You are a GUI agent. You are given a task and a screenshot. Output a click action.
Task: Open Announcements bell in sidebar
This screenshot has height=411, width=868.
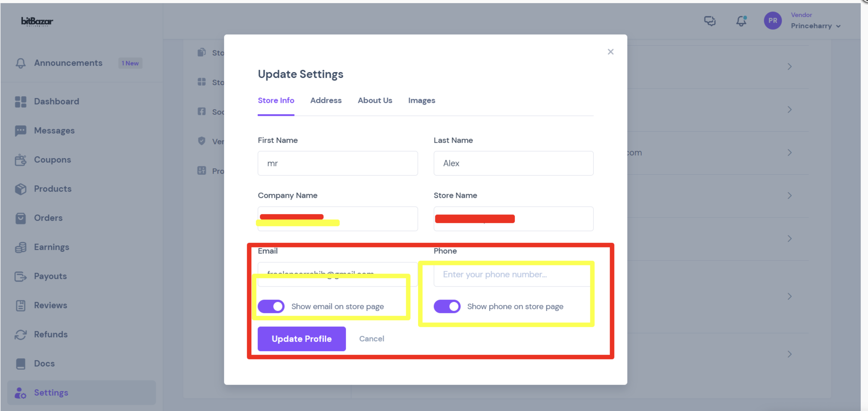(x=20, y=63)
